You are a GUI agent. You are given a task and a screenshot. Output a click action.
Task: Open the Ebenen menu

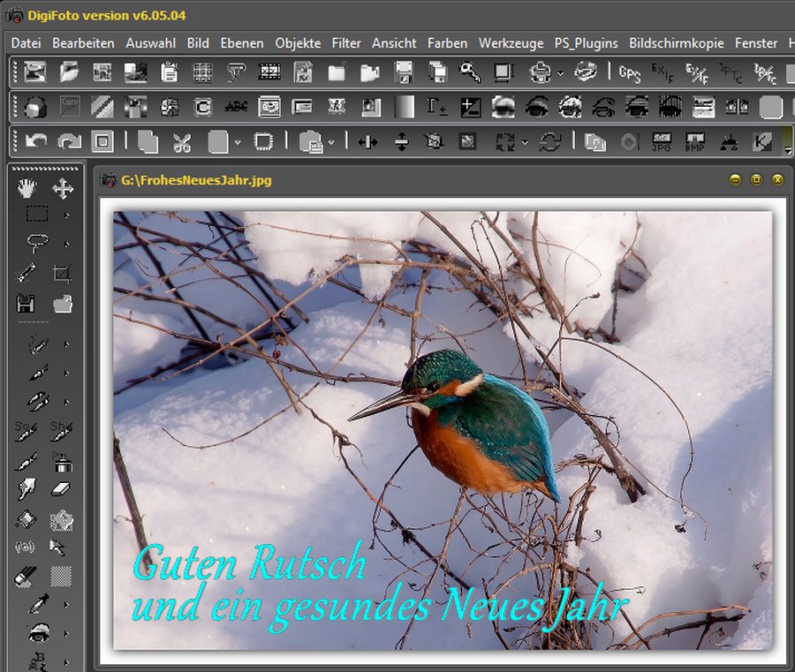click(241, 42)
